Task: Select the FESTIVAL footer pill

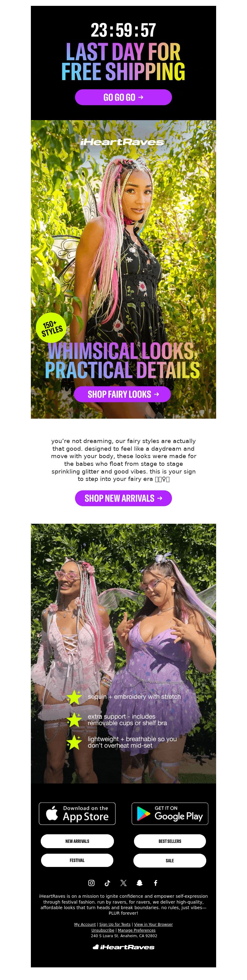Action: coord(77,860)
